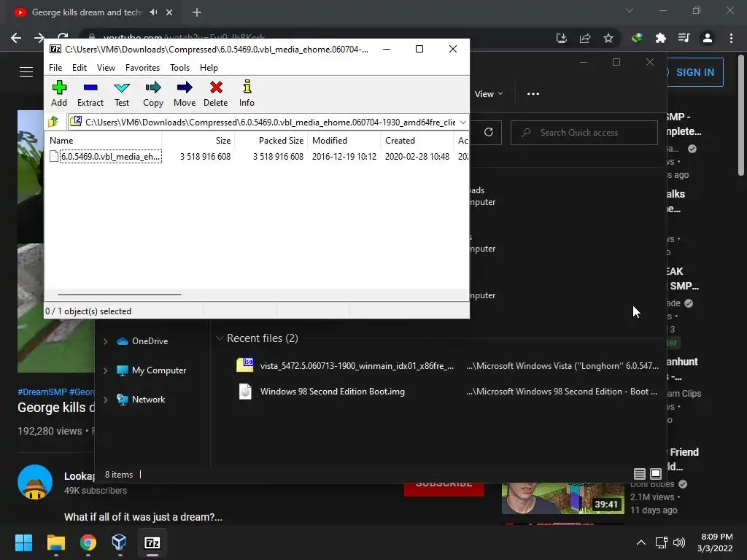Open the vista_5472.5 ISO recent file
Image resolution: width=747 pixels, height=560 pixels.
448,366
